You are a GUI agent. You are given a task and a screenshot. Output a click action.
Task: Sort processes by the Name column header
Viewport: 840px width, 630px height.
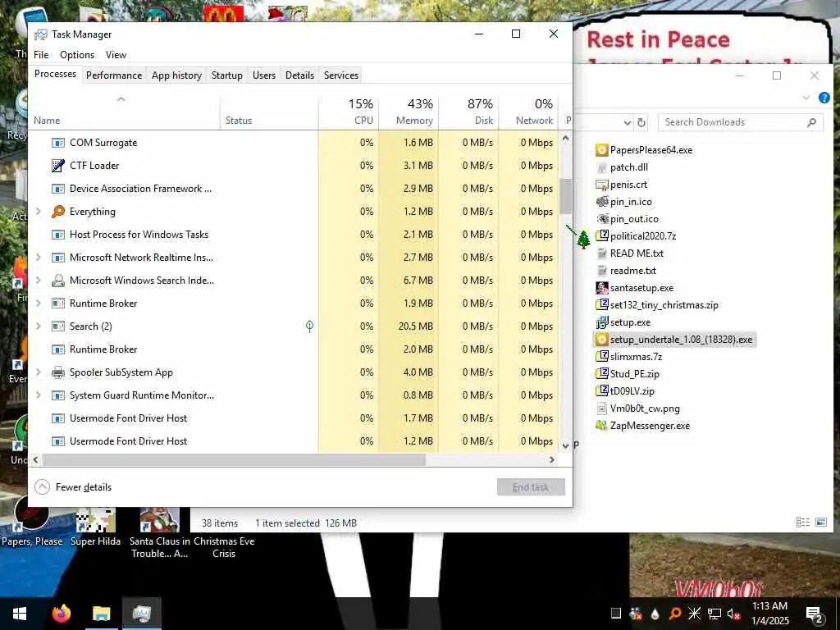click(125, 112)
